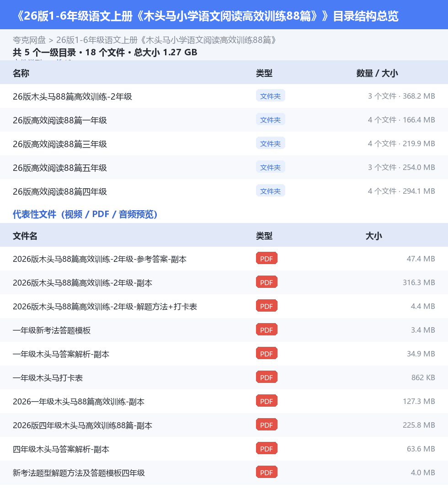The width and height of the screenshot is (448, 499).
Task: Click the PDF badge of the 127.3 MB file
Action: (x=267, y=401)
